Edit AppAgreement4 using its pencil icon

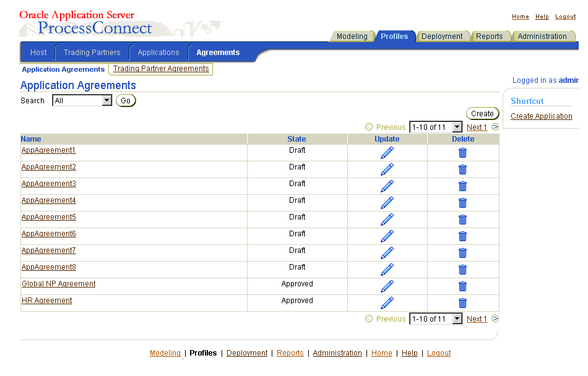387,203
